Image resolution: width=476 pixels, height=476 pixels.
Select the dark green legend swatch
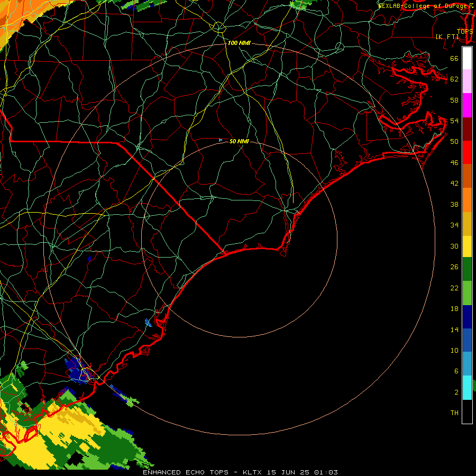pyautogui.click(x=467, y=269)
